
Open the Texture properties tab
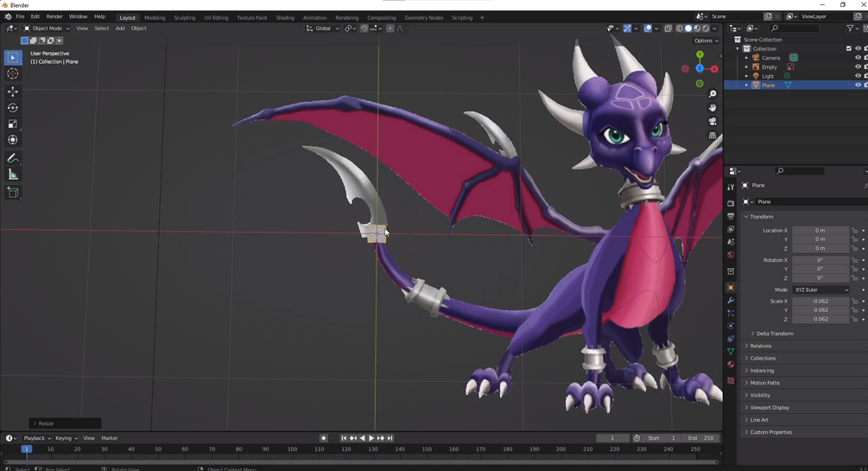[731, 380]
